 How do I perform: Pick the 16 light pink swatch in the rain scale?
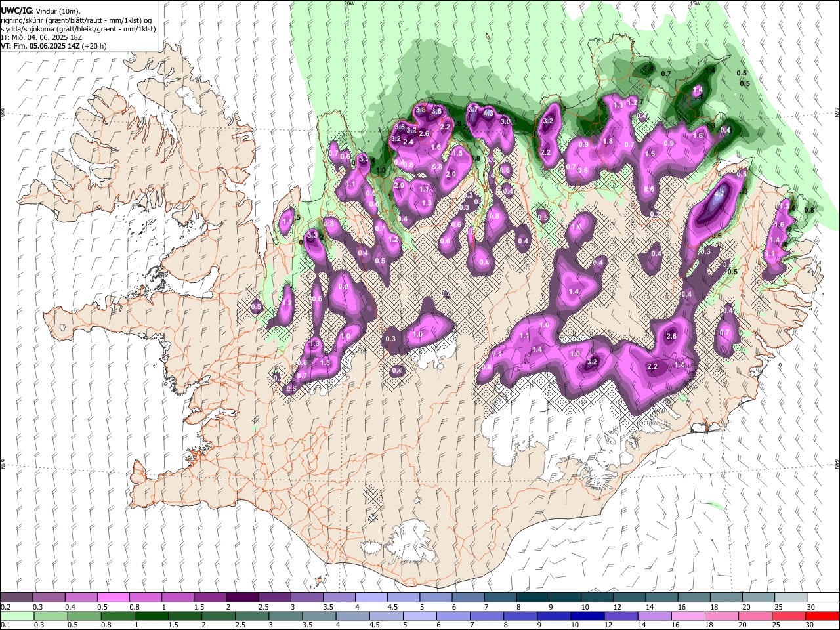688,616
